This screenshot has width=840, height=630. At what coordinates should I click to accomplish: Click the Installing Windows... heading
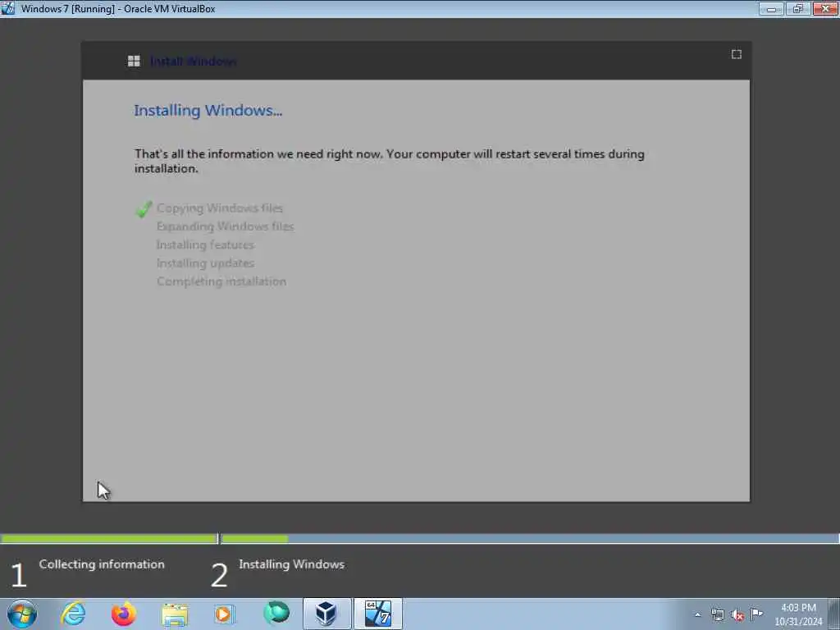point(208,111)
